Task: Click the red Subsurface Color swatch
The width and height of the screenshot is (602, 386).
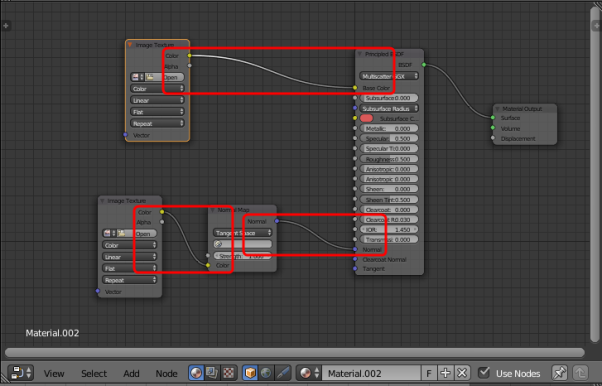Action: click(x=366, y=118)
